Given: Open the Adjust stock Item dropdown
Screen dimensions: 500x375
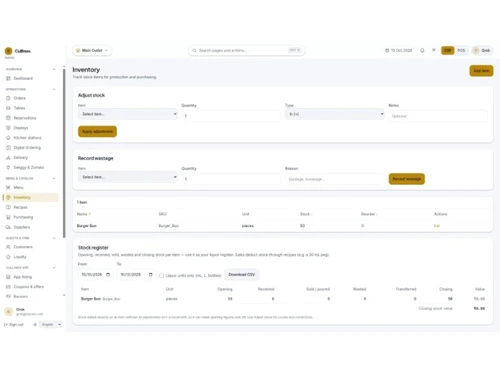Looking at the screenshot, I should 128,114.
